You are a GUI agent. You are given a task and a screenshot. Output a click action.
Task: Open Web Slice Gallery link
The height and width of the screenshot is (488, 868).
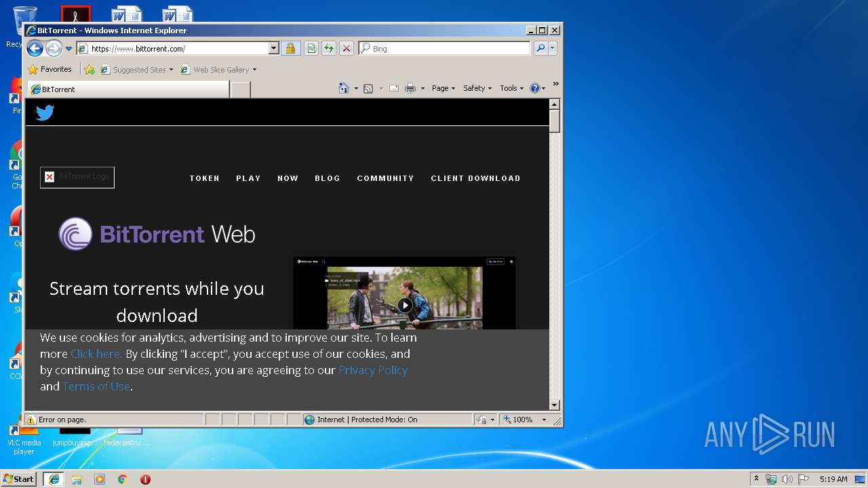pos(219,70)
